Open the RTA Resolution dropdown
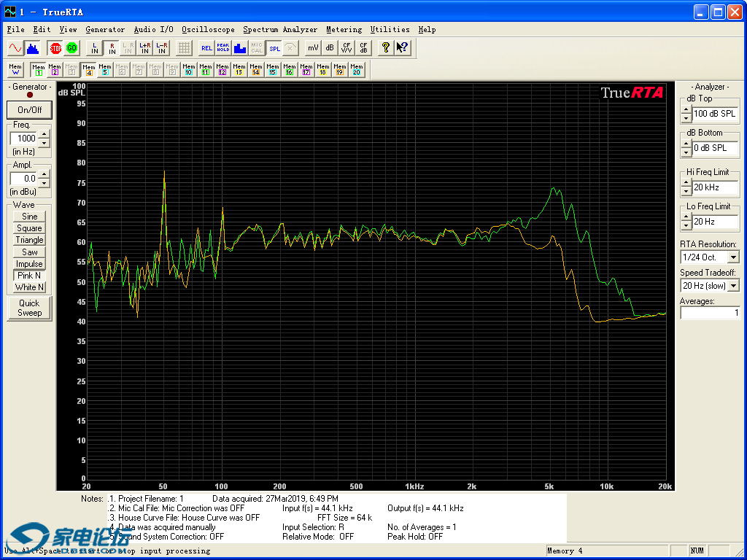The width and height of the screenshot is (747, 560). [x=733, y=257]
